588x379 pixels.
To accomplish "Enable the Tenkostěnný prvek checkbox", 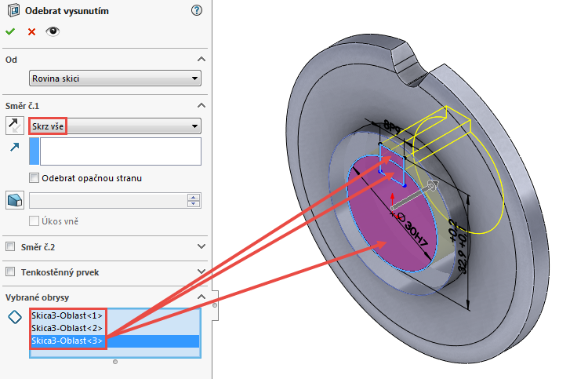I will pos(10,271).
